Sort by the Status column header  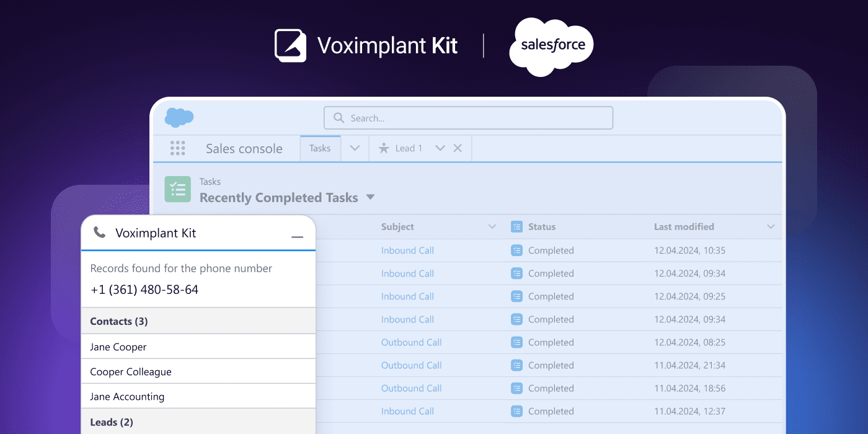(x=542, y=227)
